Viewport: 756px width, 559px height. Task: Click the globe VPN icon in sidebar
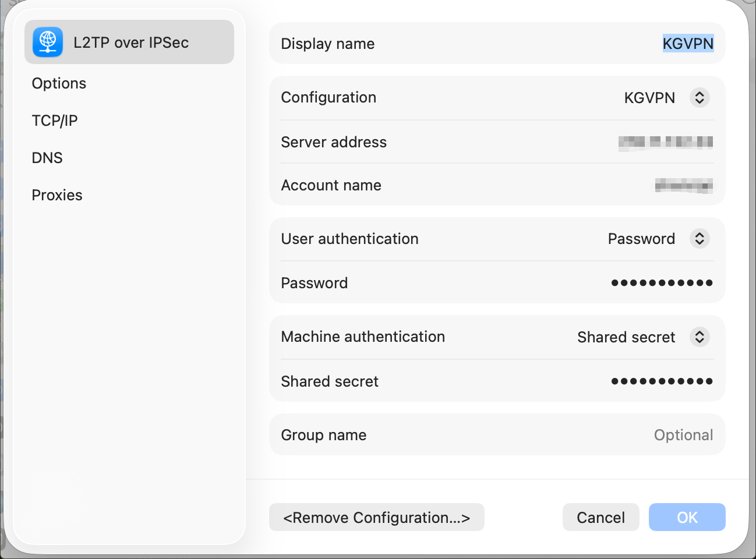pyautogui.click(x=48, y=43)
